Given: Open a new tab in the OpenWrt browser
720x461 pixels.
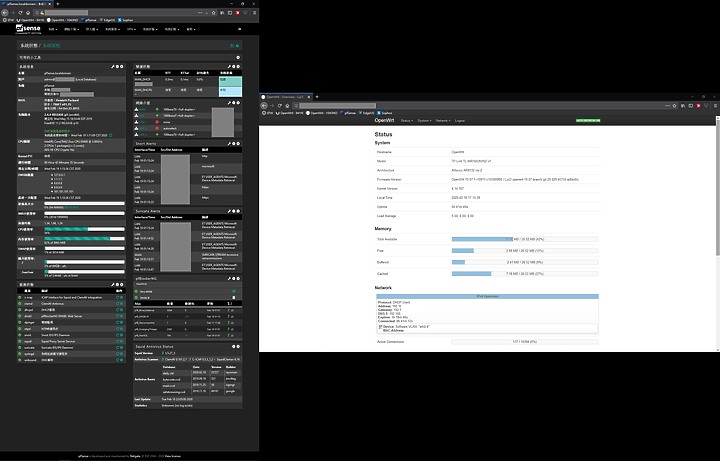Looking at the screenshot, I should 317,97.
